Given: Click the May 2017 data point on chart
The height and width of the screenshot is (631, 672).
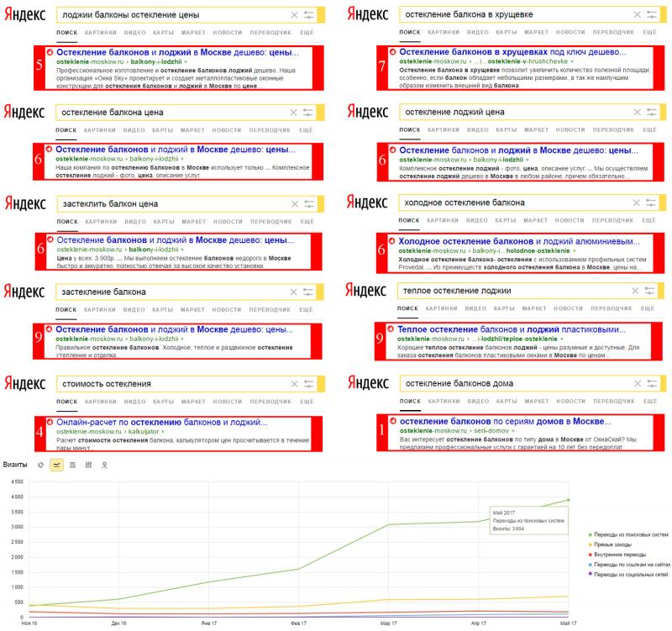Looking at the screenshot, I should pos(569,500).
